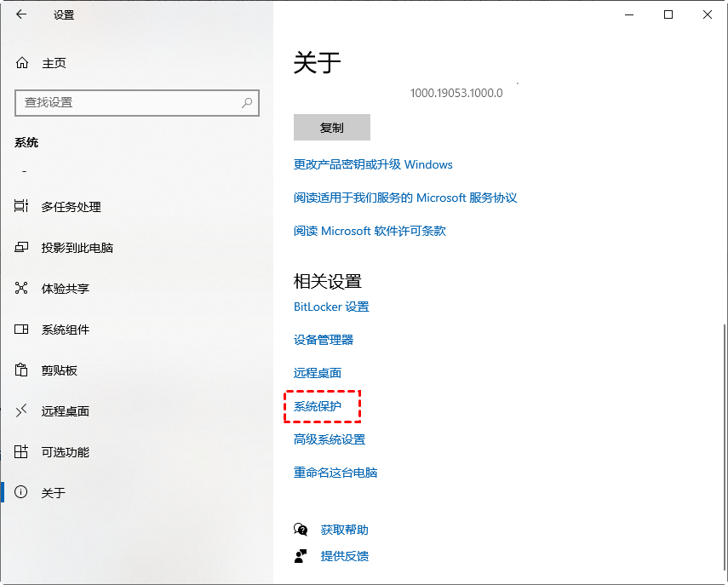Click 远程桌面 link under 相关设置

[x=317, y=373]
